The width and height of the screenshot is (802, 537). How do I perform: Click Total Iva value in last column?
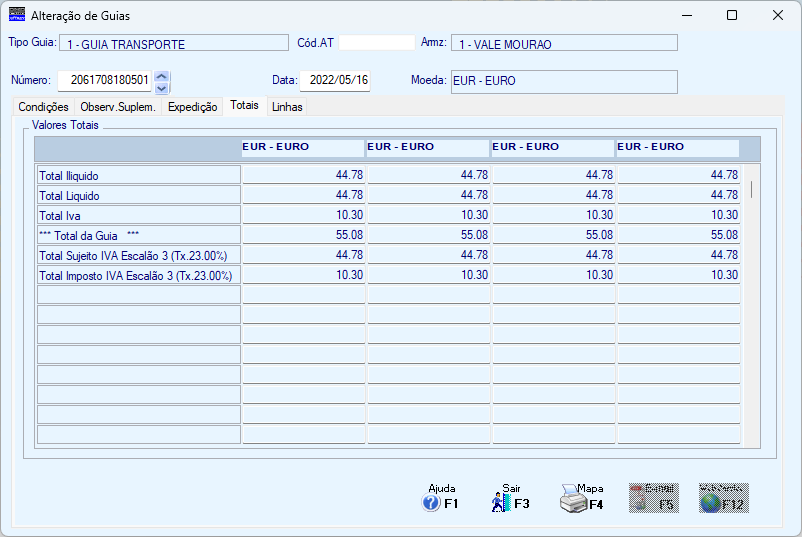679,215
